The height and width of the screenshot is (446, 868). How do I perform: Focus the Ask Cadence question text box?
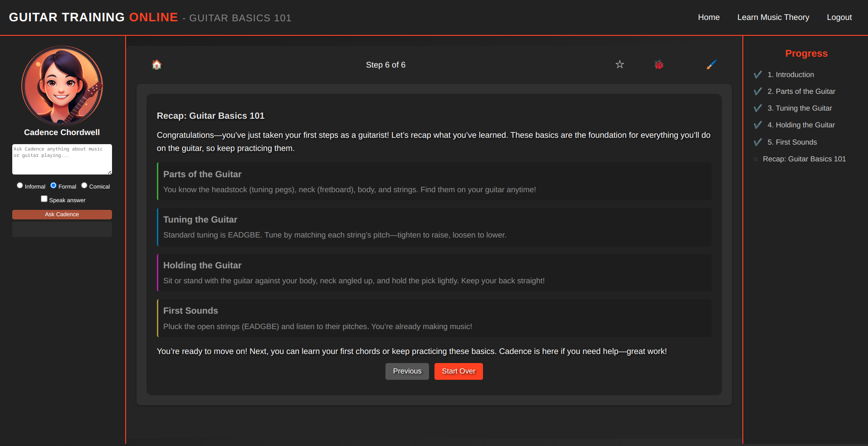(62, 160)
